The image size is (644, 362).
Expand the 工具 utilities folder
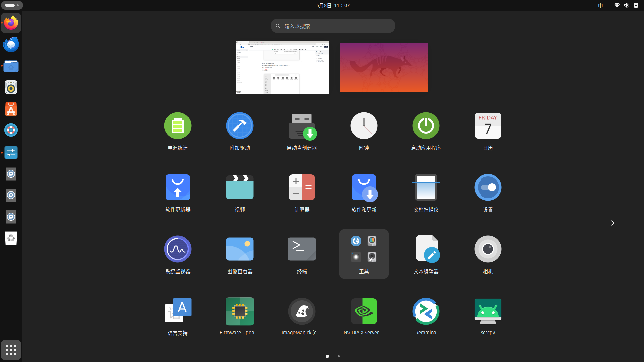(x=364, y=253)
